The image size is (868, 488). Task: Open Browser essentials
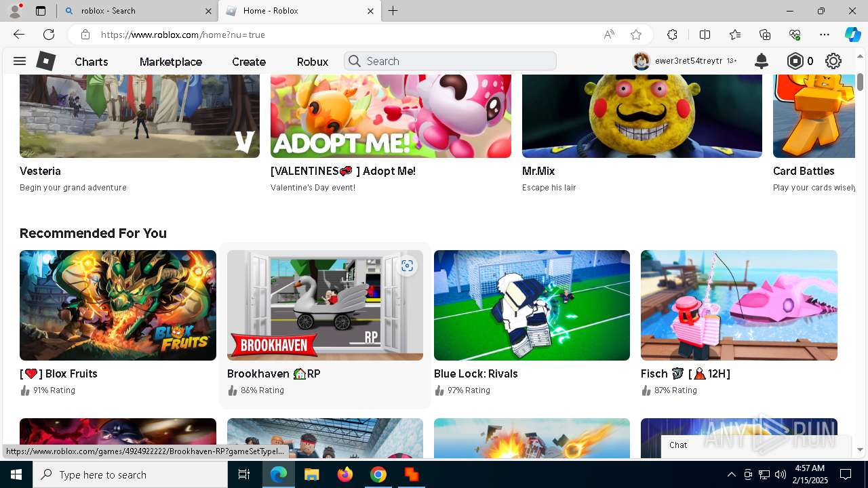click(x=795, y=35)
